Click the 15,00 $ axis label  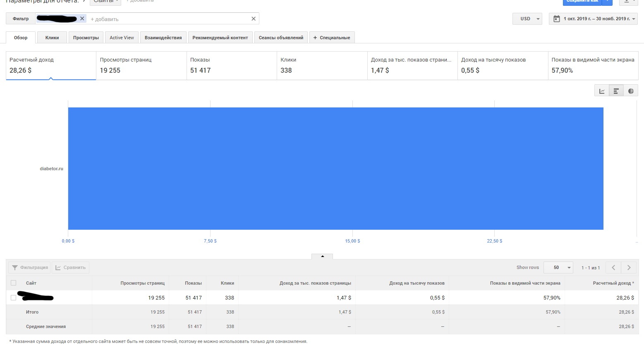[353, 241]
